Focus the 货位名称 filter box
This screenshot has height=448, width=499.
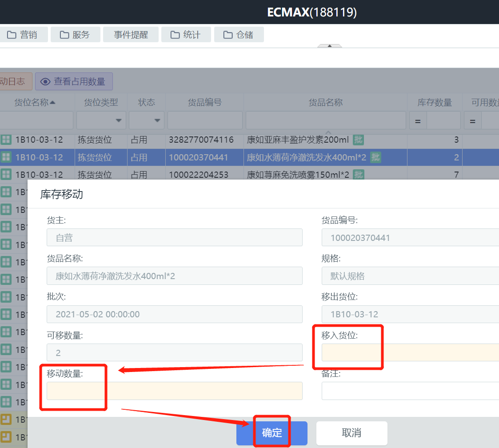[36, 120]
